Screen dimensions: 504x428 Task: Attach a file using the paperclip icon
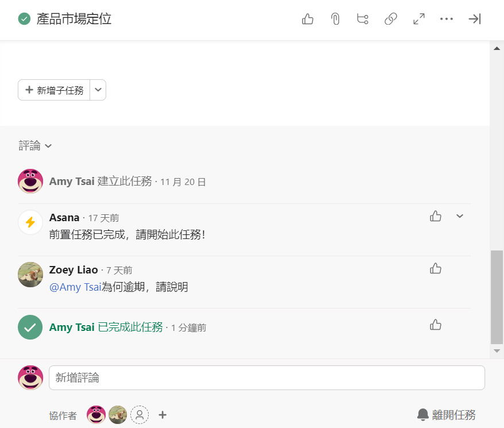point(335,19)
